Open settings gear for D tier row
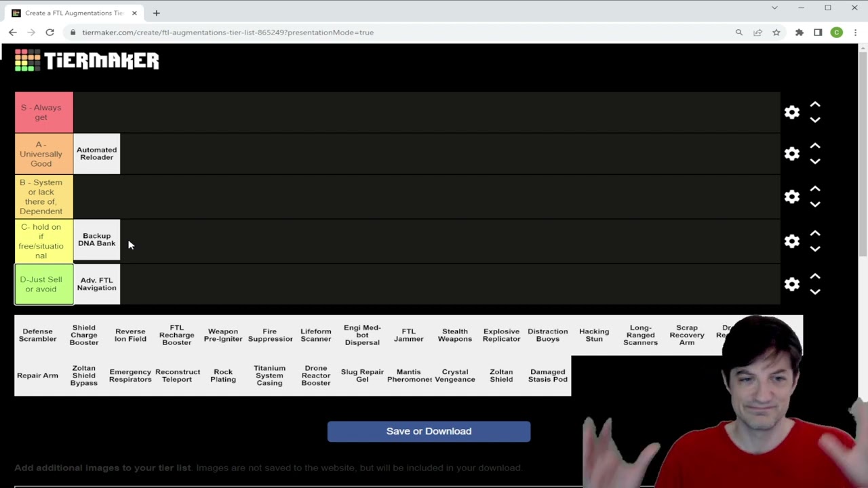The width and height of the screenshot is (868, 488). tap(791, 284)
